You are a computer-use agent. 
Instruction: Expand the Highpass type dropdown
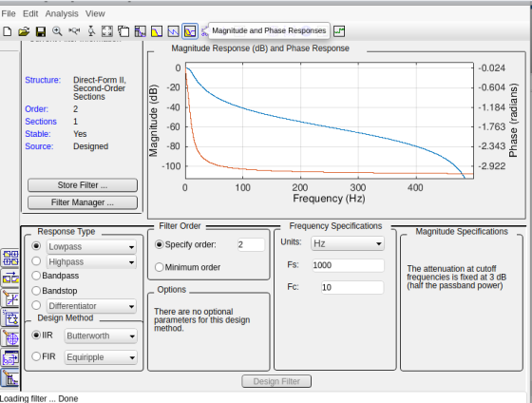click(x=91, y=262)
